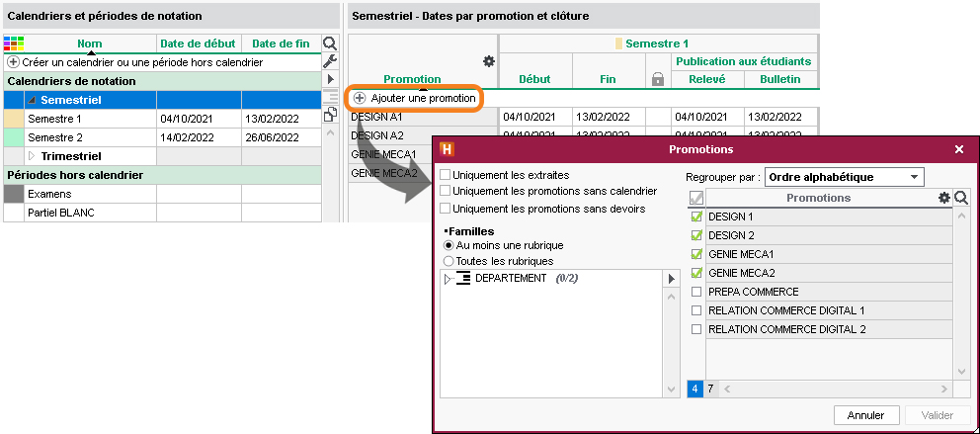The height and width of the screenshot is (434, 980).
Task: Click the down arrow of families tree scrollbar
Action: 671,390
